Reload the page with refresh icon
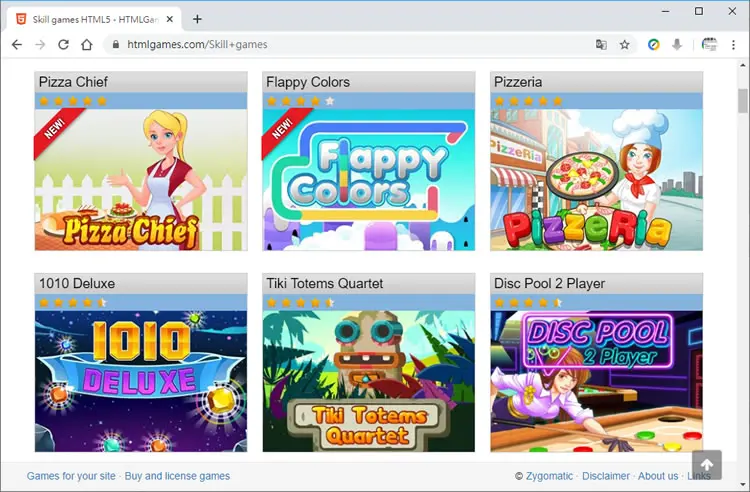750x492 pixels. [63, 44]
